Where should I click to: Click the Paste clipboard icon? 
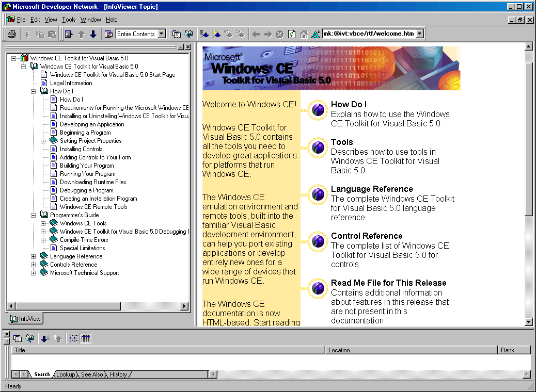[x=52, y=34]
